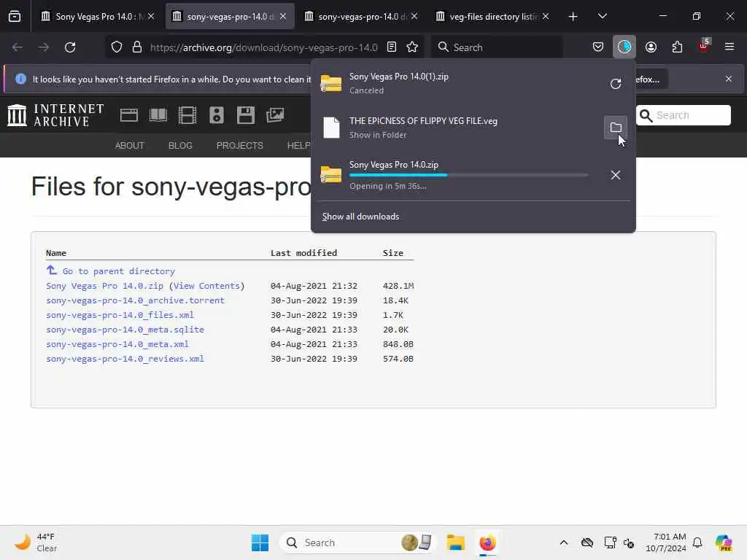Switch to the veg-files directory listing tab

[x=491, y=17]
